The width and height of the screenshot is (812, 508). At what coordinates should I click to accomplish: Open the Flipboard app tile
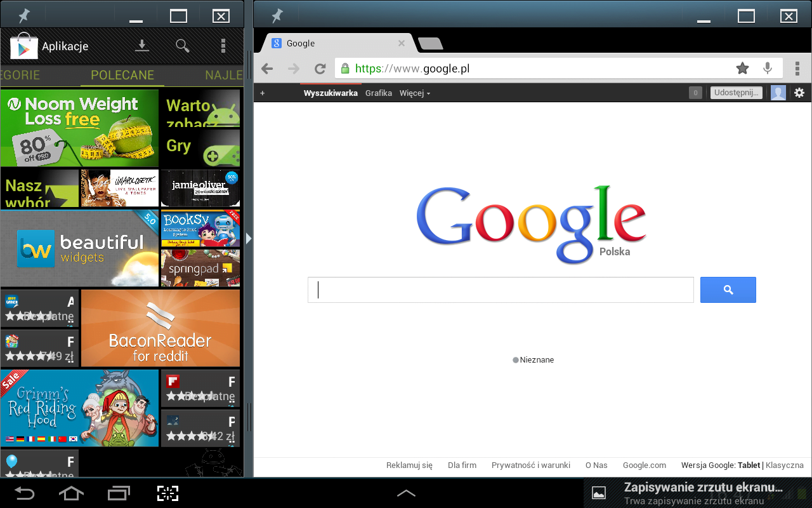[200, 389]
